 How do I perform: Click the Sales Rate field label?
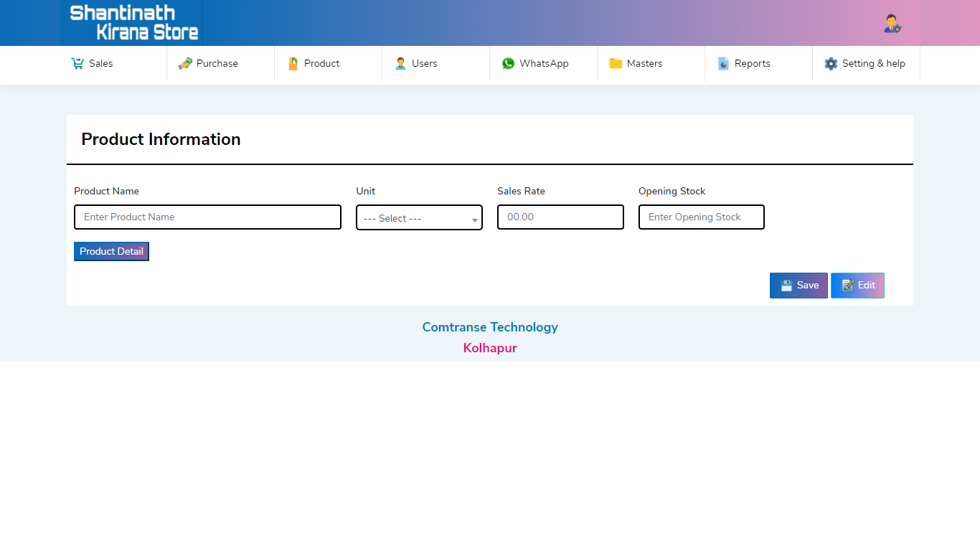[x=521, y=191]
